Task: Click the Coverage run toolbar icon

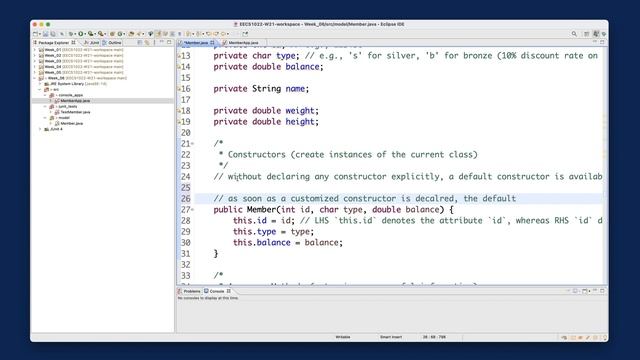Action: click(91, 34)
